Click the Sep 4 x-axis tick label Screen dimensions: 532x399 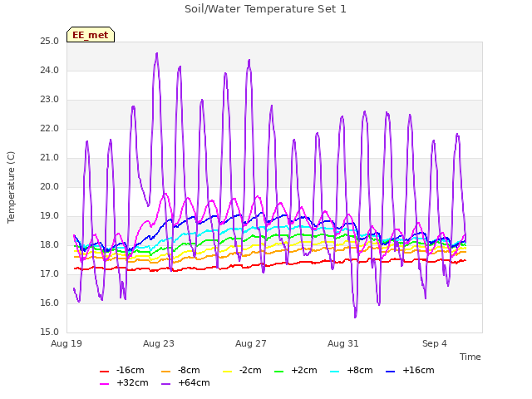tap(435, 343)
